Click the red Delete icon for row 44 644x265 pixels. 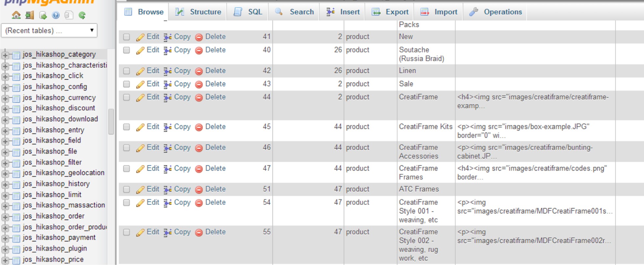[199, 98]
